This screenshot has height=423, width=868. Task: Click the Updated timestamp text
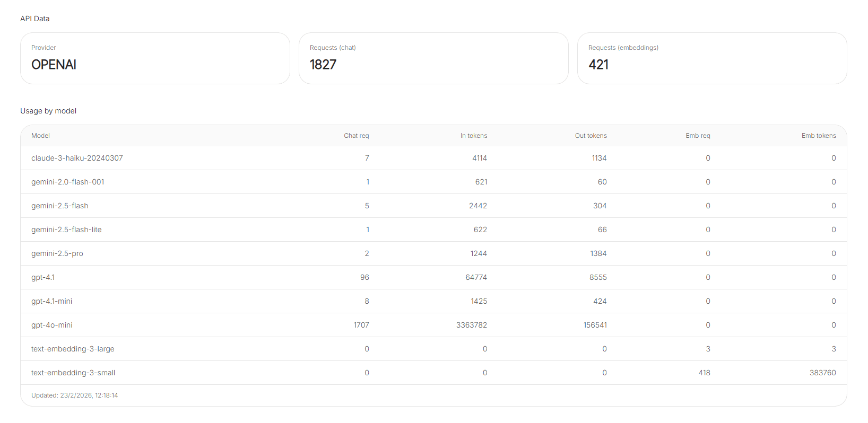coord(75,395)
